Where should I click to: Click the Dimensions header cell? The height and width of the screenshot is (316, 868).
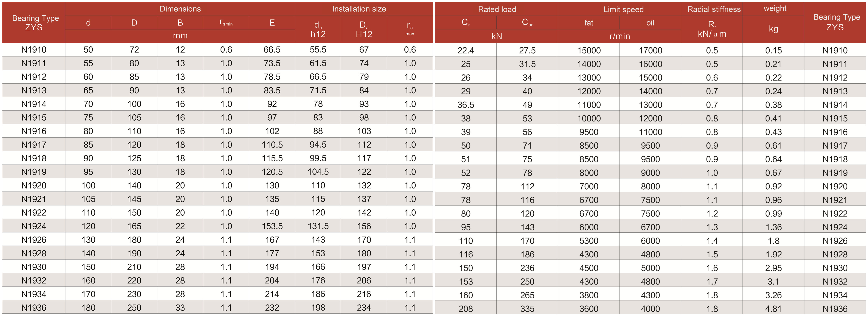[180, 9]
